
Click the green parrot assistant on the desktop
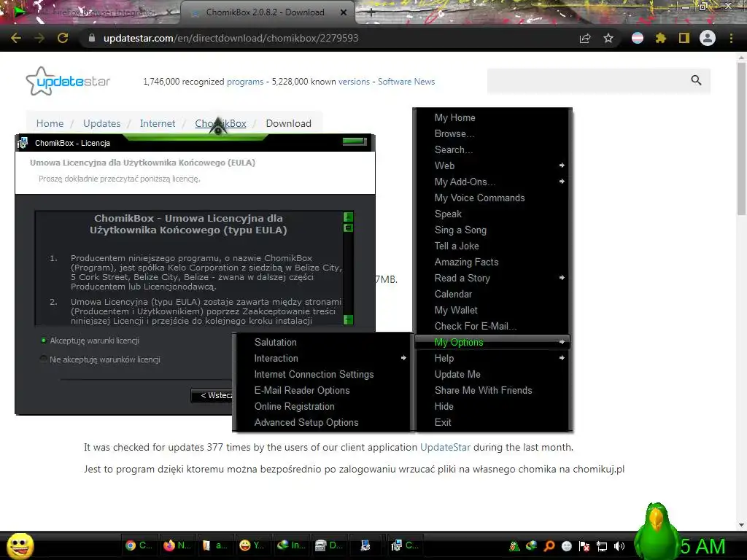point(657,531)
